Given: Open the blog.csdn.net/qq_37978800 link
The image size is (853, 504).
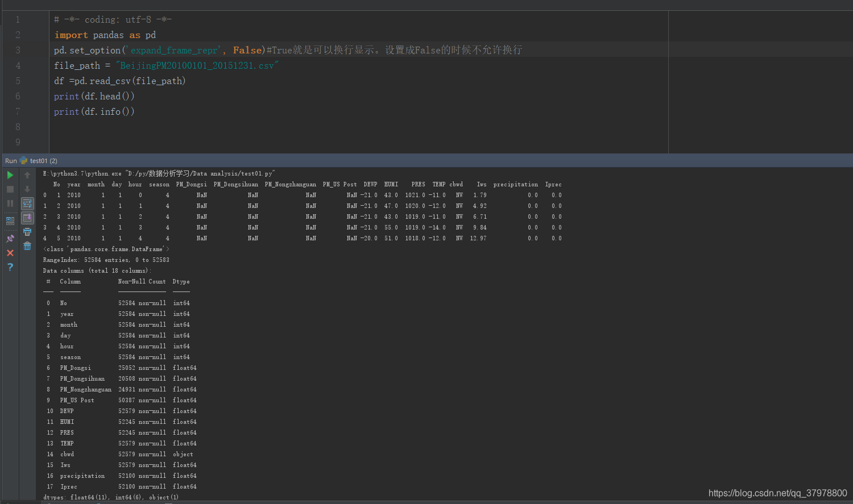Looking at the screenshot, I should (777, 493).
